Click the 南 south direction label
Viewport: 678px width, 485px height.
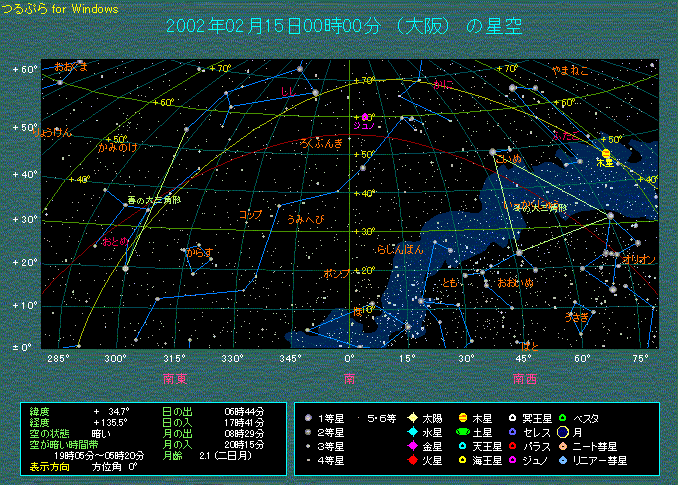click(x=349, y=378)
